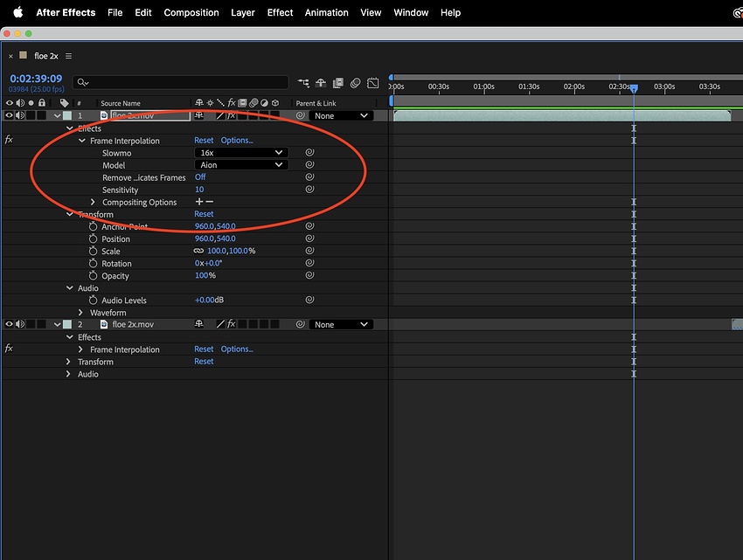Toggle the Position stopwatch
Viewport: 743px width, 560px height.
point(93,239)
